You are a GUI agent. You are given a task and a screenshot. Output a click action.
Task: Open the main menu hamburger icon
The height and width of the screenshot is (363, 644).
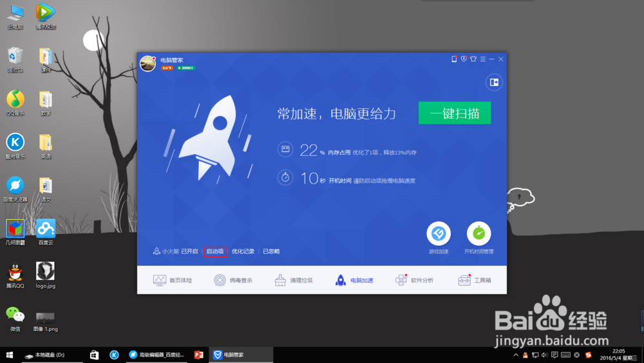483,59
